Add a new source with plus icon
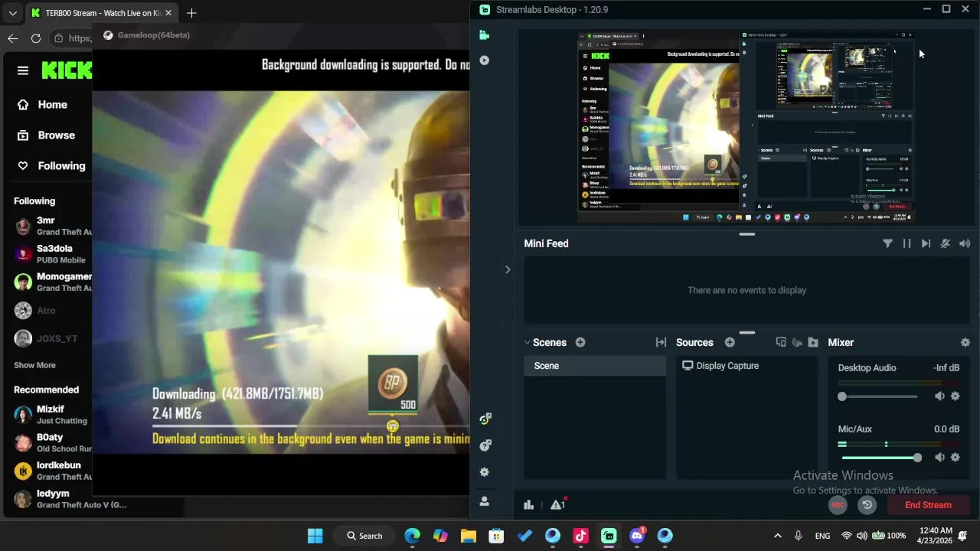 click(730, 342)
